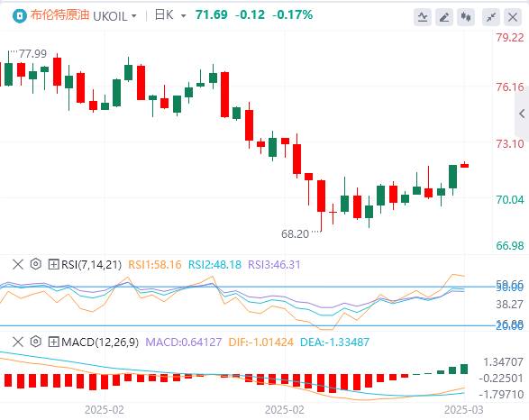Click the DIF:-1.01424 value
This screenshot has height=420, width=529.
[x=261, y=342]
